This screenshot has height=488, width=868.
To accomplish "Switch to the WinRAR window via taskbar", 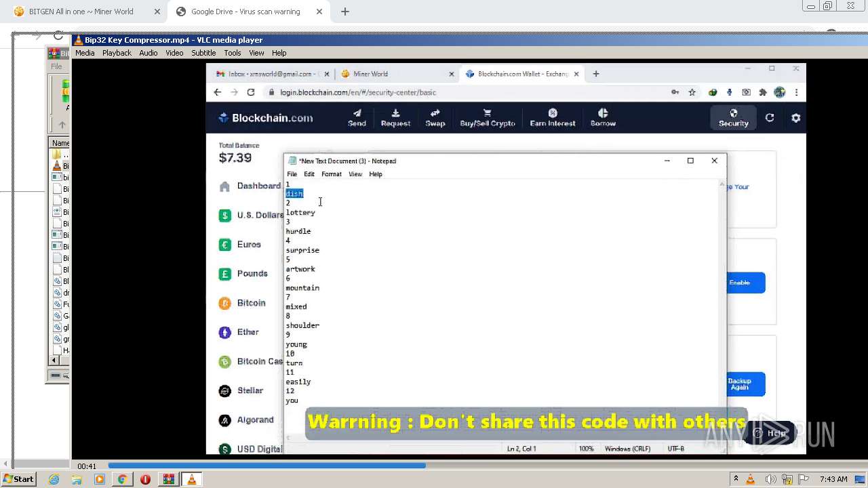I will point(168,479).
